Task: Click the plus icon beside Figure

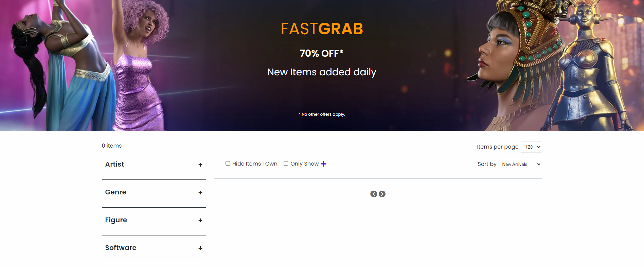Action: (200, 221)
